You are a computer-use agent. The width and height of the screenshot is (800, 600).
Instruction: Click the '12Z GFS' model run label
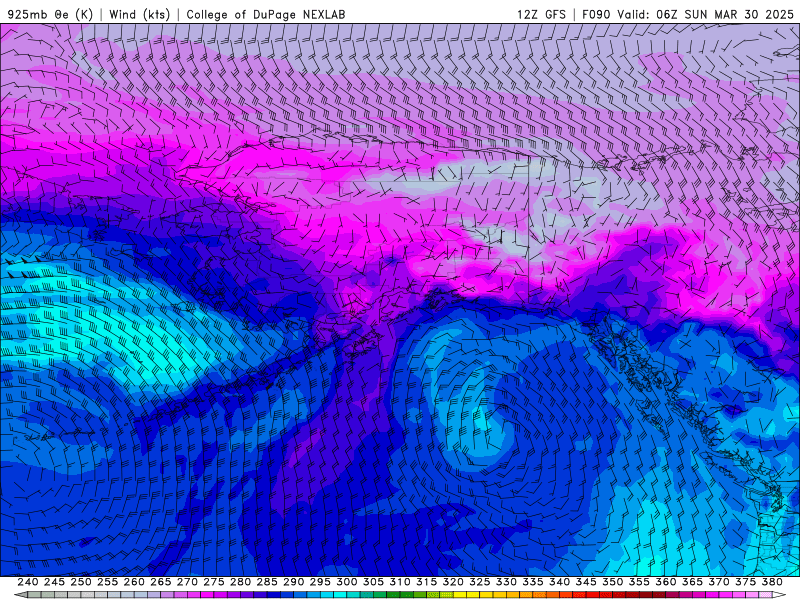pos(541,14)
